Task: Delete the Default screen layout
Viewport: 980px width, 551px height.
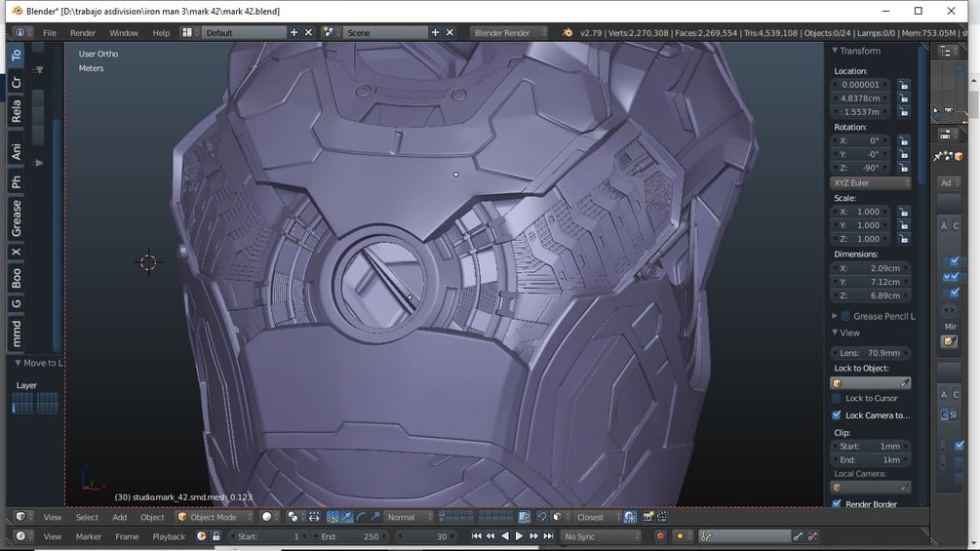Action: tap(308, 32)
